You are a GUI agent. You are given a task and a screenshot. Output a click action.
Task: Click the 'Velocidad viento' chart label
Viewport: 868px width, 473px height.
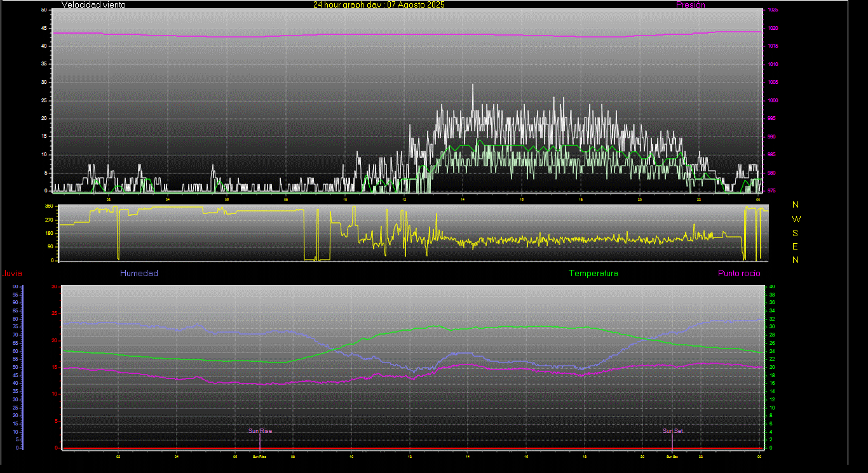pyautogui.click(x=93, y=4)
